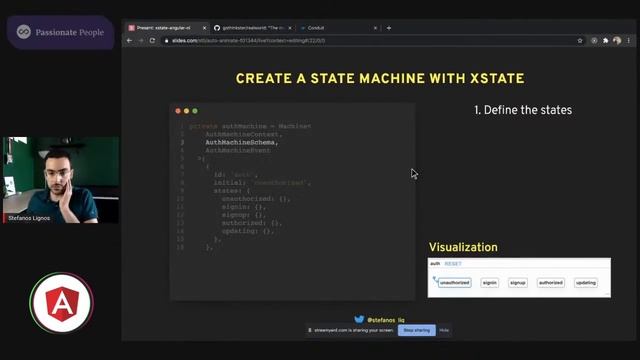Screen dimensions: 640x360
Task: Click the red dot in code window
Action: pos(178,111)
